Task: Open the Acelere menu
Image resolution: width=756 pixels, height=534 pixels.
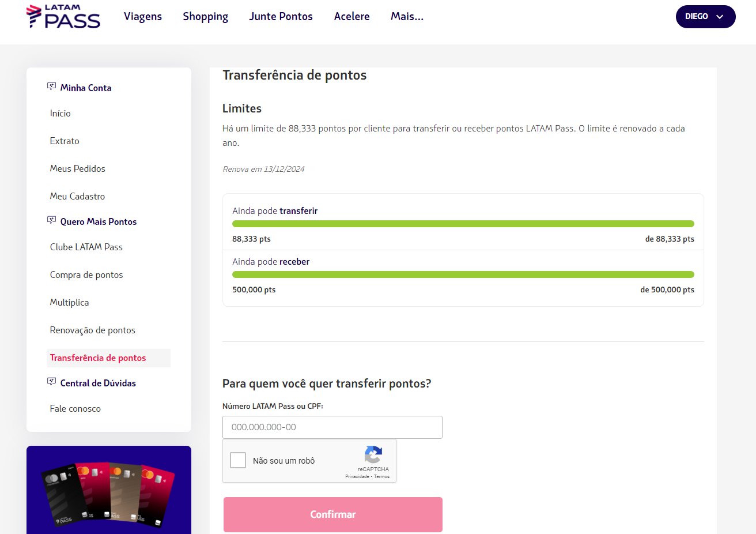Action: click(x=352, y=17)
